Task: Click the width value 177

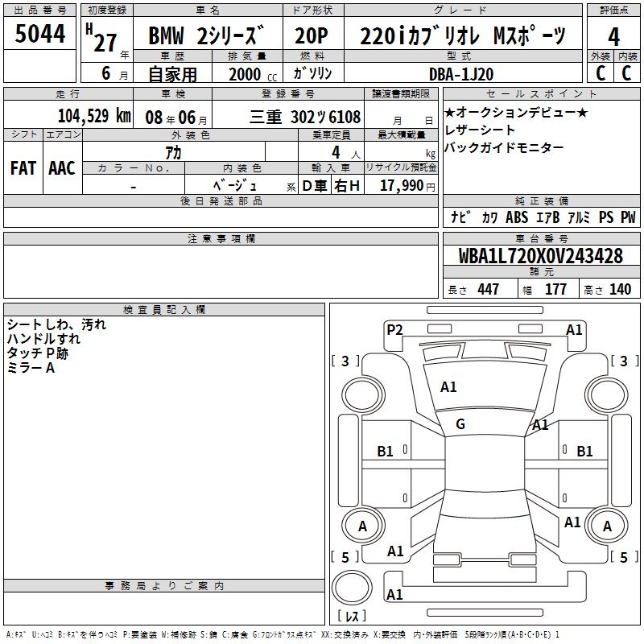Action: coord(555,289)
